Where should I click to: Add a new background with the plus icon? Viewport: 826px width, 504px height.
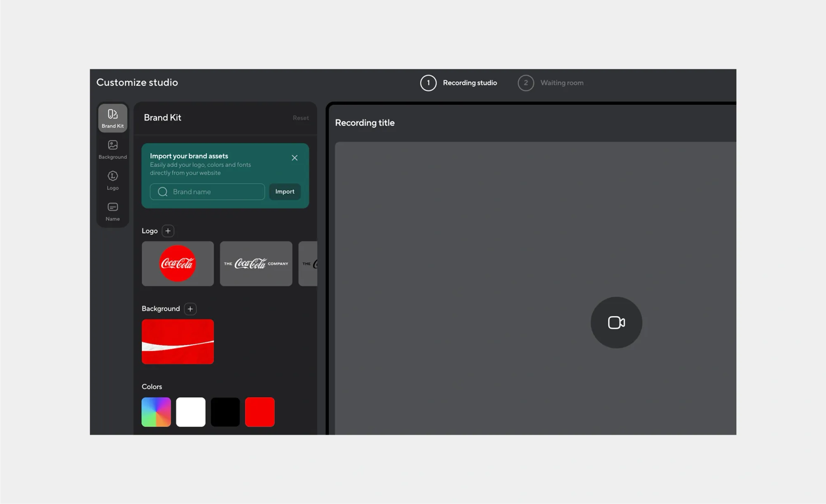[190, 309]
